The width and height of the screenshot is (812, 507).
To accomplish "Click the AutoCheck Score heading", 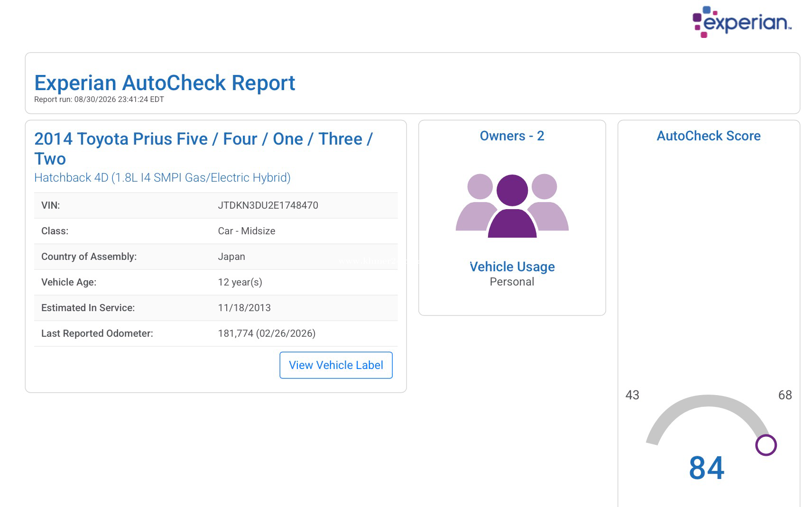I will (x=709, y=136).
